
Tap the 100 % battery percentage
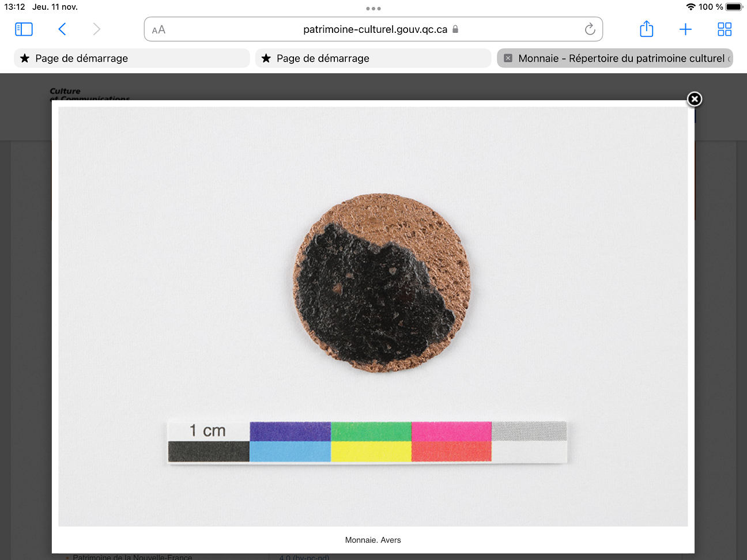(711, 7)
